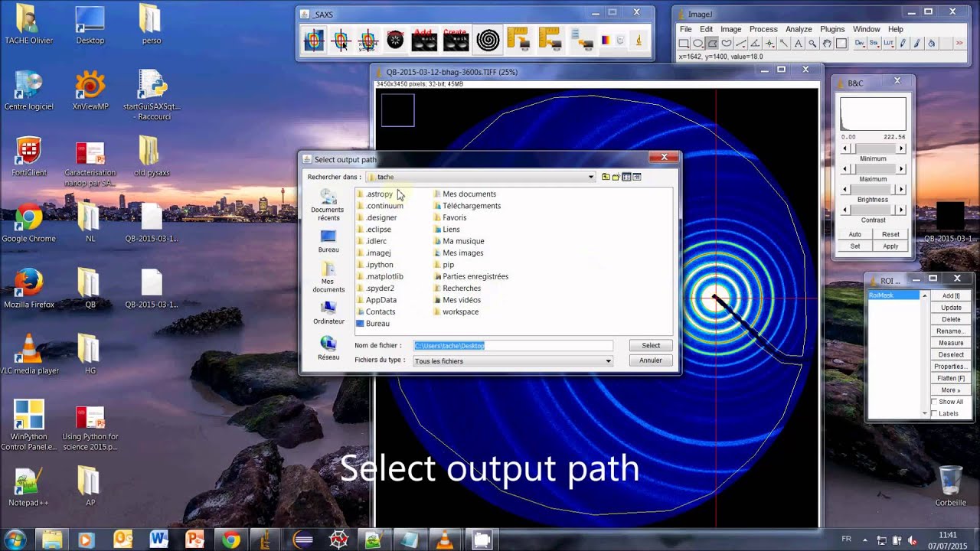Open the Edit menu in ImageJ
Screen dimensions: 980x551
(x=706, y=29)
